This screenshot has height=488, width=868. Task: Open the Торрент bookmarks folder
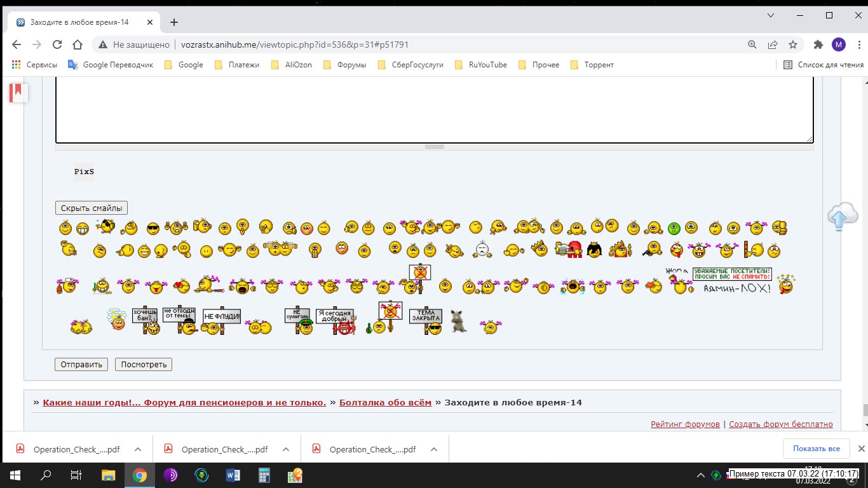tap(592, 65)
